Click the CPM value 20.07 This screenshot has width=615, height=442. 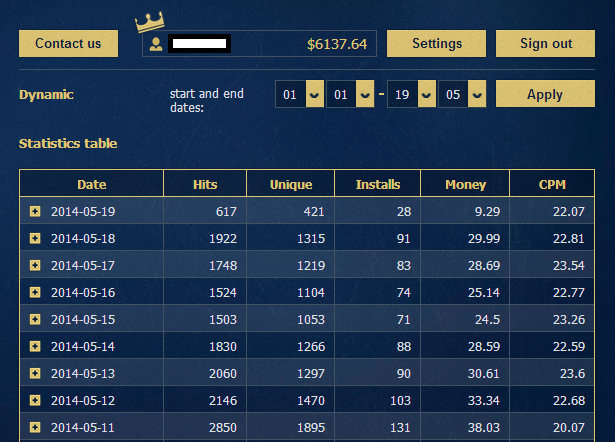569,427
